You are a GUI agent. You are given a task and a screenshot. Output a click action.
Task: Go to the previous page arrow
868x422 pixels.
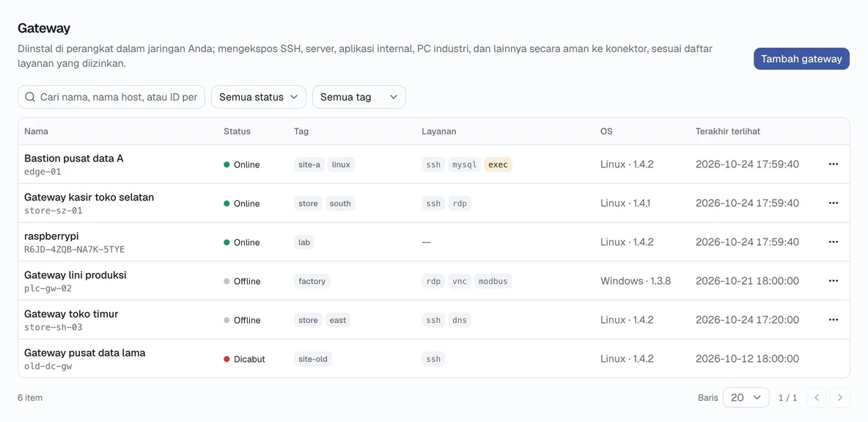coord(817,398)
